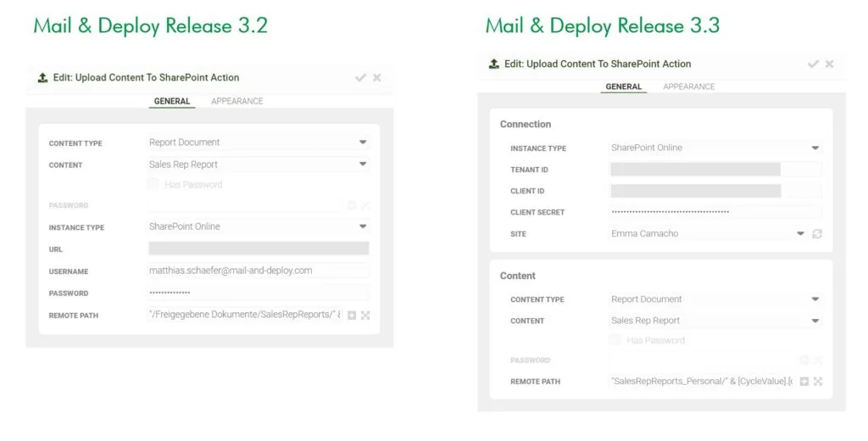Click Remote Path field in Release 3.3

tap(702, 381)
